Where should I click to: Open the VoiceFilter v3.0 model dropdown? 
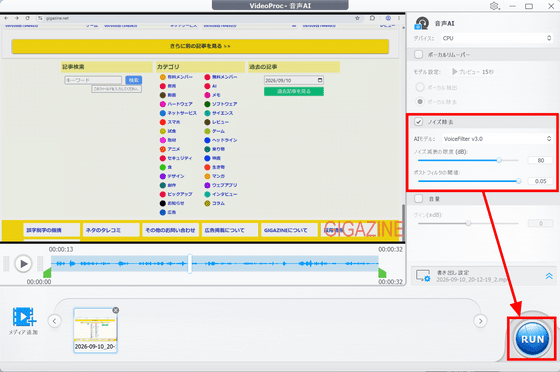click(497, 139)
